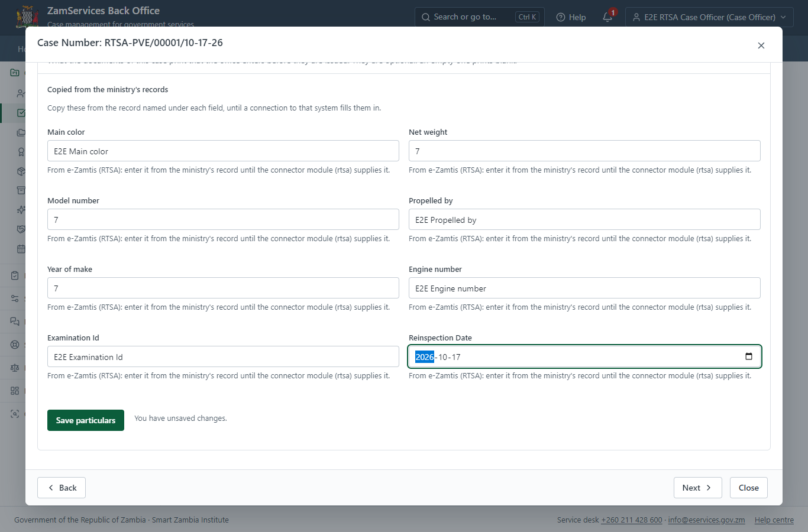Open the clipboard checklist sidebar icon
The height and width of the screenshot is (532, 808).
point(15,275)
